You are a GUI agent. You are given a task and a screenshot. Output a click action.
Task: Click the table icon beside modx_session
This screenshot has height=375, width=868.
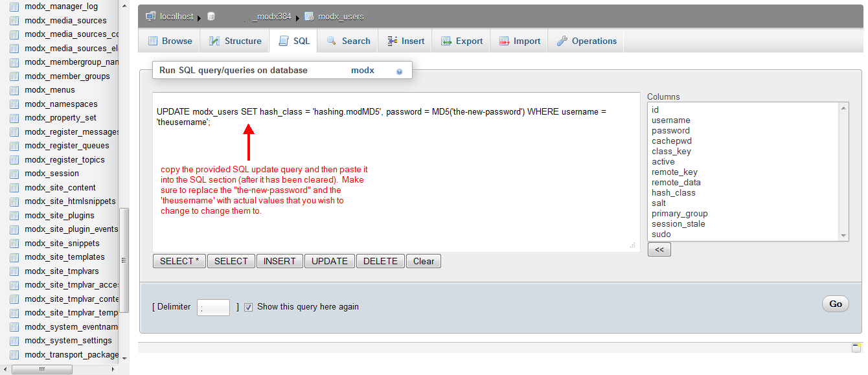click(14, 174)
